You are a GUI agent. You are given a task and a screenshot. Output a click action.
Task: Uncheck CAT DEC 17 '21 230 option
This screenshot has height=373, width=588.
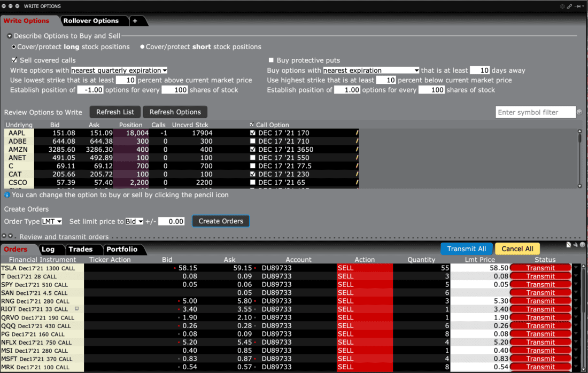click(x=253, y=174)
